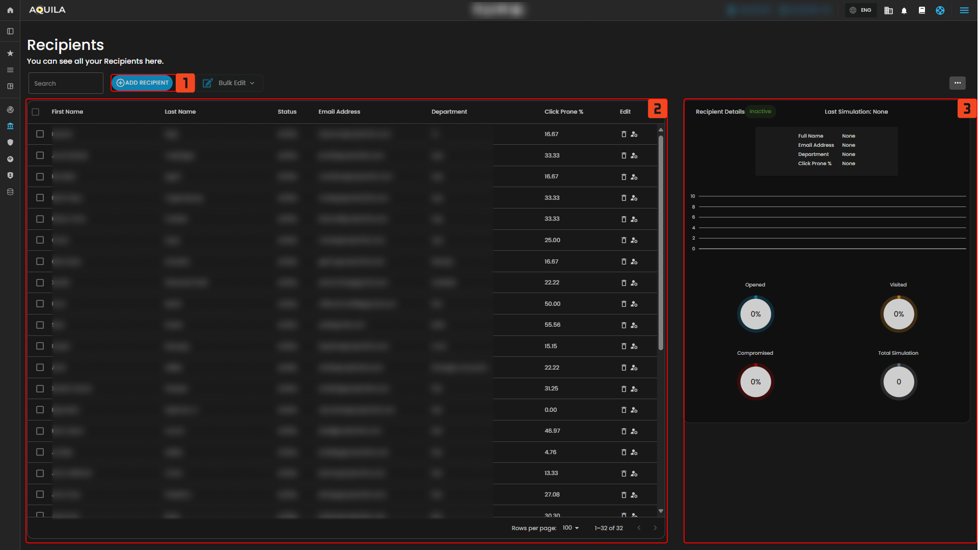Open the ENG language selector
Screen dimensions: 980x550
(861, 10)
